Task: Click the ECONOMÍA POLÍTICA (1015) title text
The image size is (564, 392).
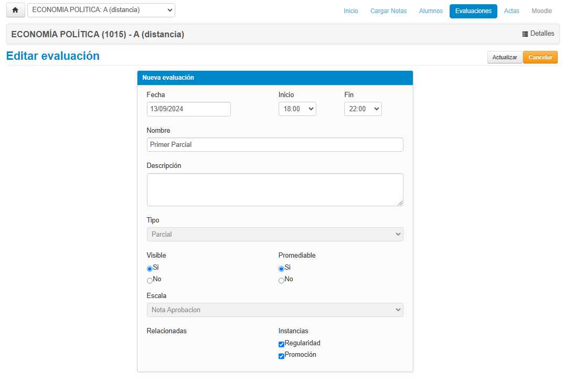Action: point(98,34)
